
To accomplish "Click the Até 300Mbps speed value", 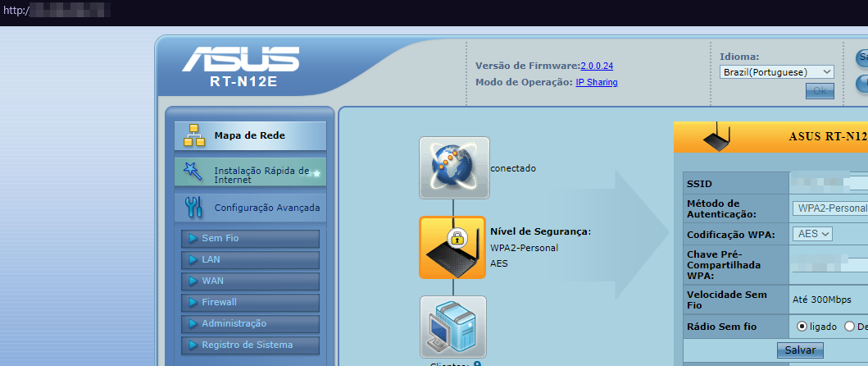I will click(x=822, y=300).
